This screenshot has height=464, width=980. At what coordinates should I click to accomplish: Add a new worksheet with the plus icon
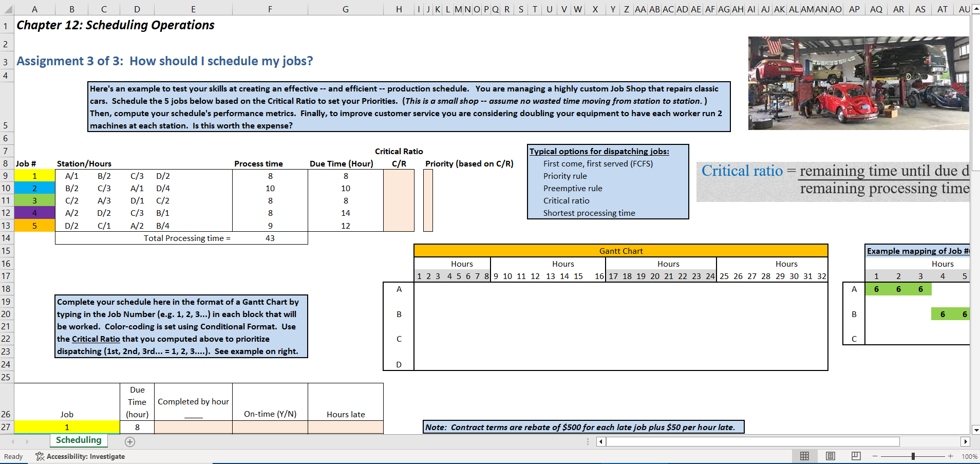(130, 441)
